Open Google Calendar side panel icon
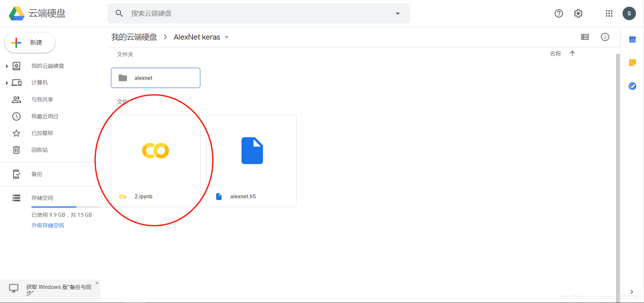644x303 pixels. point(632,39)
